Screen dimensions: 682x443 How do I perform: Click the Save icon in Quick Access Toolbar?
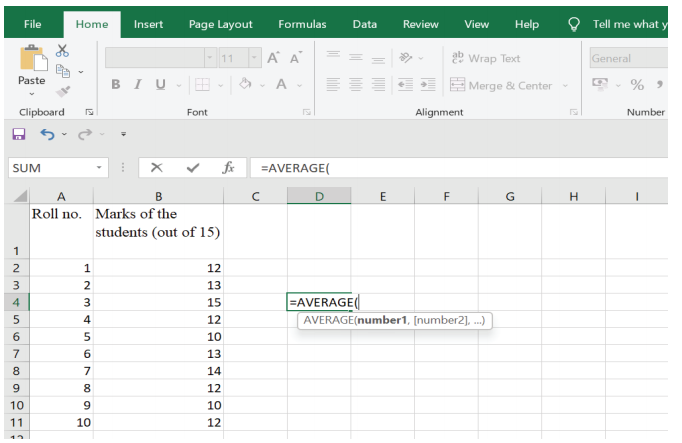tap(18, 134)
